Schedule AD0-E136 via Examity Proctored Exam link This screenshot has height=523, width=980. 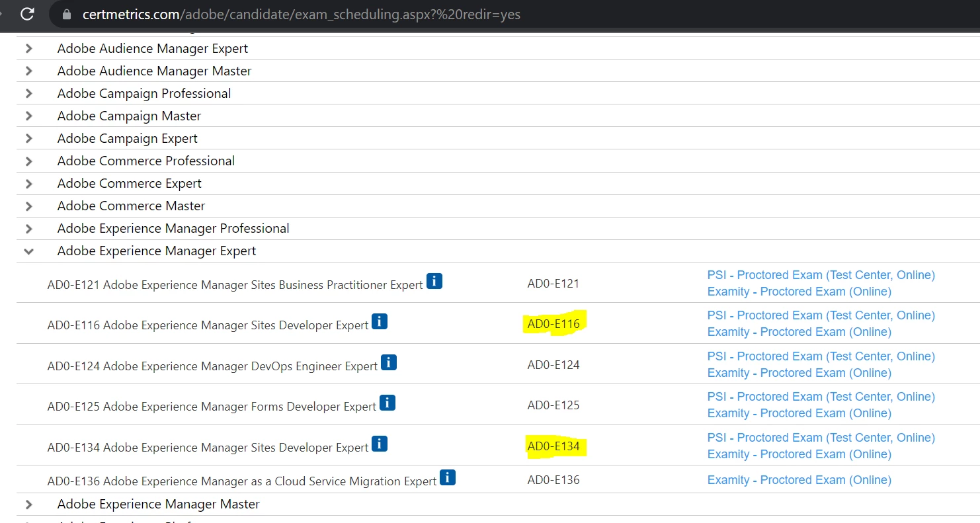point(799,480)
